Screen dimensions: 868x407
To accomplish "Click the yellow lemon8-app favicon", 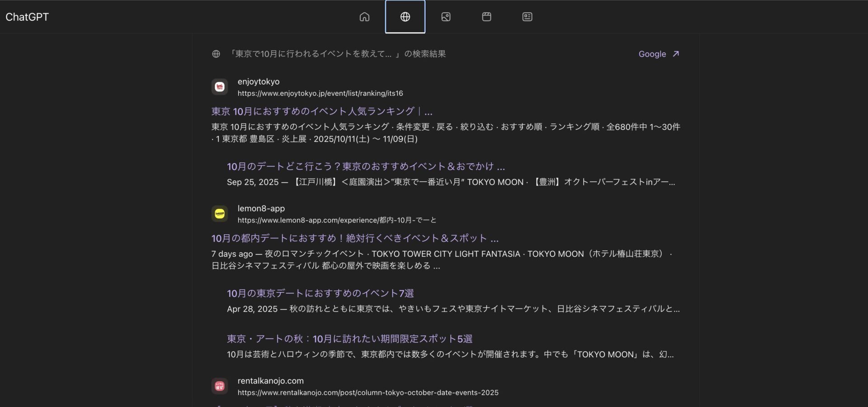I will 220,213.
